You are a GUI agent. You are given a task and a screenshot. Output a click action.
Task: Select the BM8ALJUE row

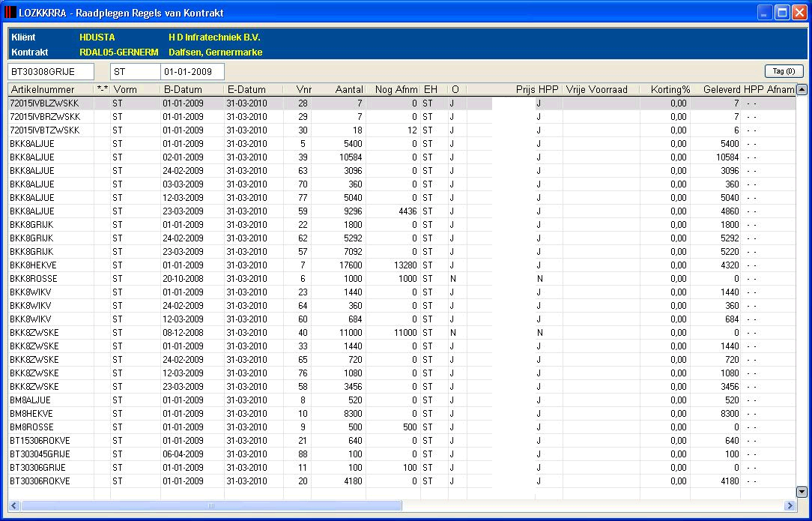pyautogui.click(x=402, y=400)
